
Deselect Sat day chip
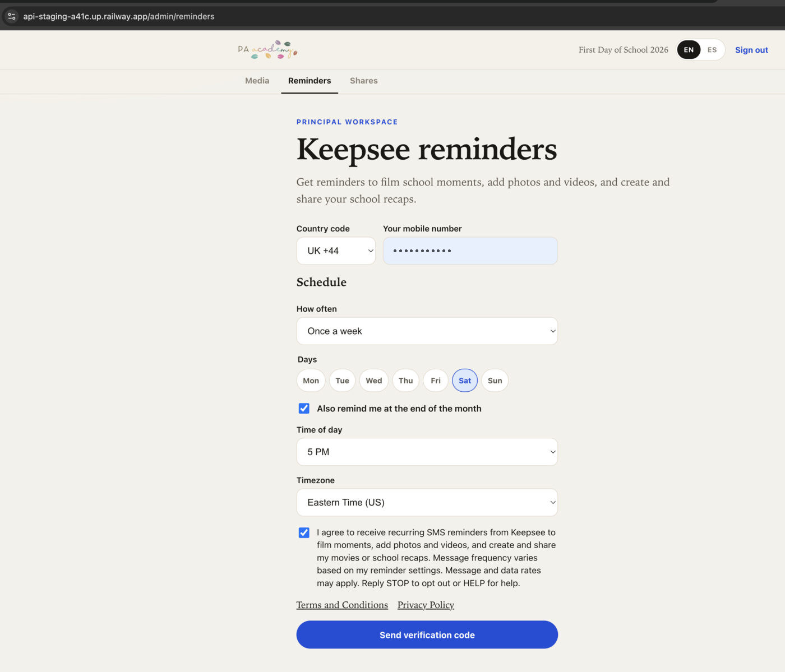tap(465, 381)
